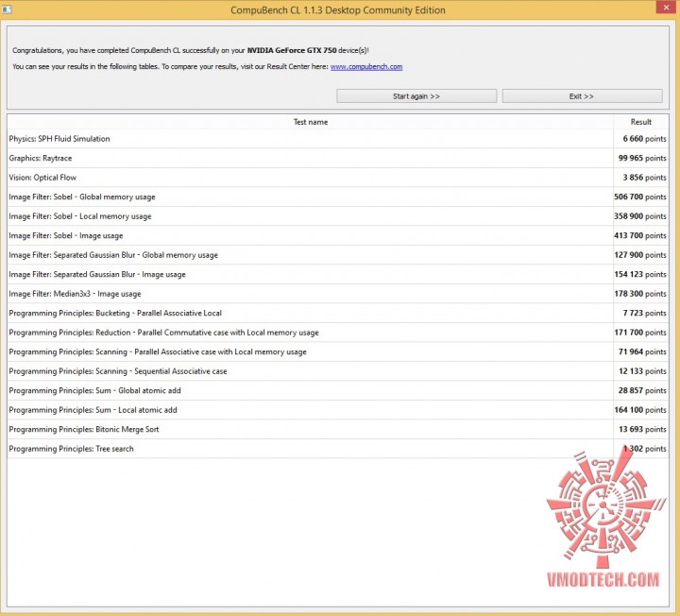Click the Result column header

[x=641, y=122]
